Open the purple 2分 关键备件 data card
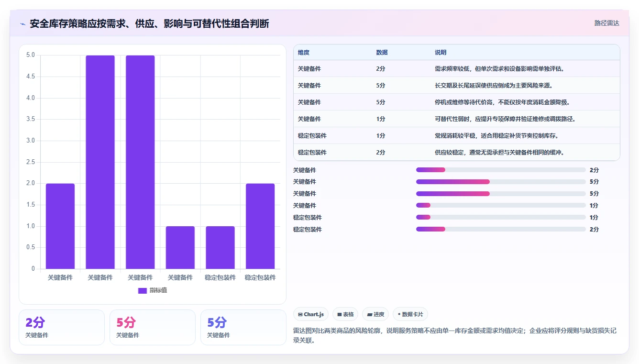639x364 pixels. coord(62,327)
